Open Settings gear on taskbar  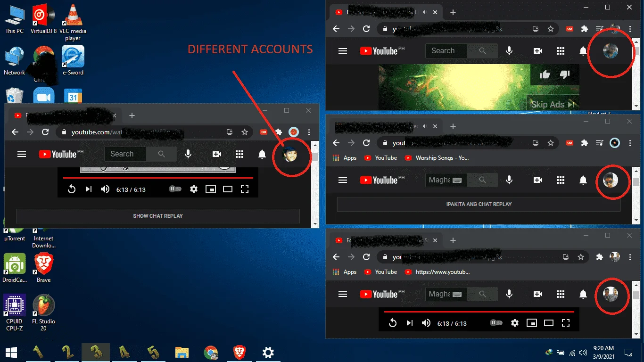point(268,352)
